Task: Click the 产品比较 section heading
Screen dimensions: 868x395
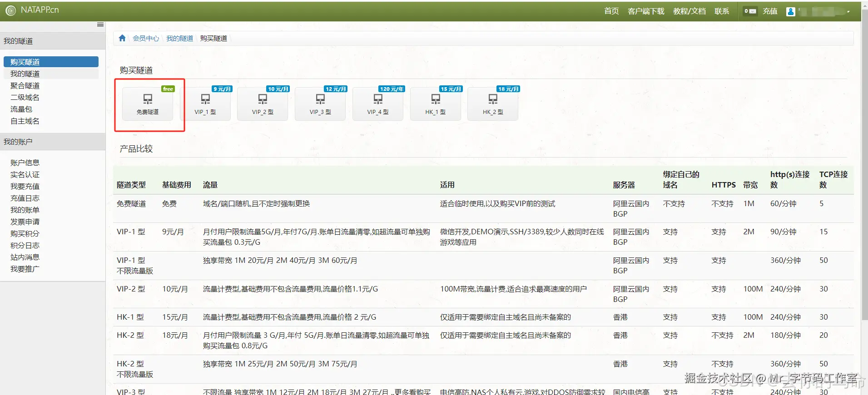Action: (x=136, y=148)
